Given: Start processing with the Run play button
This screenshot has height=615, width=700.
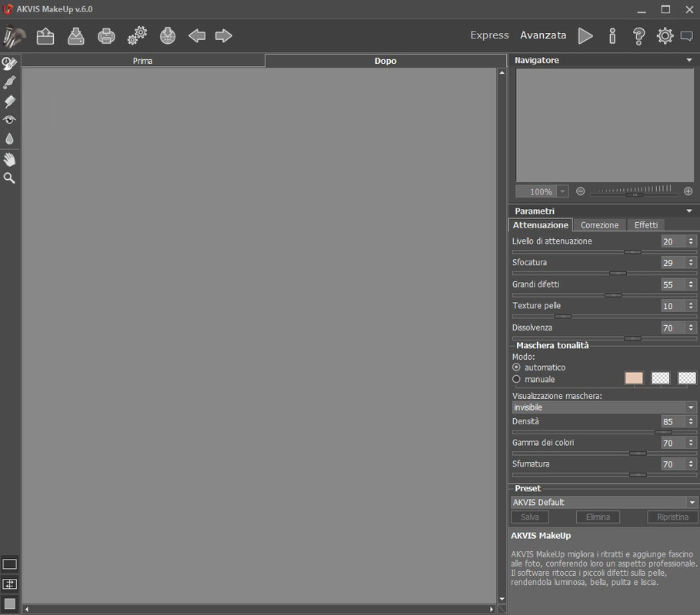Looking at the screenshot, I should [585, 35].
